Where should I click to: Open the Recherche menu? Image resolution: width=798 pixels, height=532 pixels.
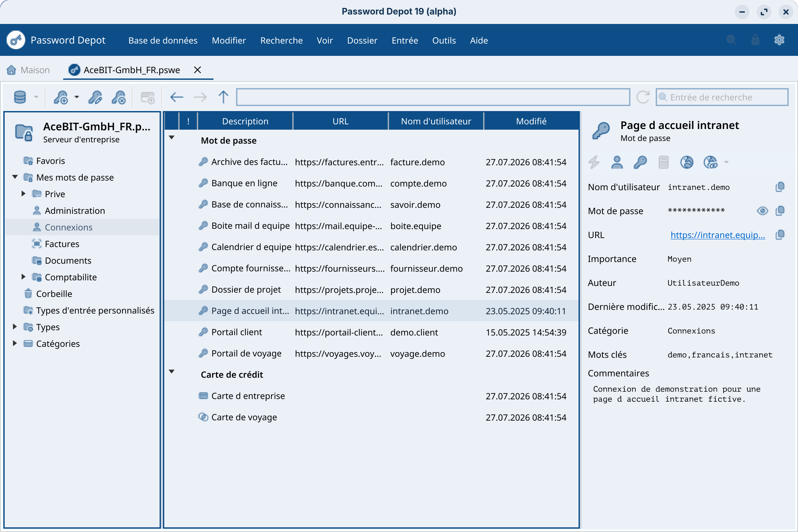(281, 40)
